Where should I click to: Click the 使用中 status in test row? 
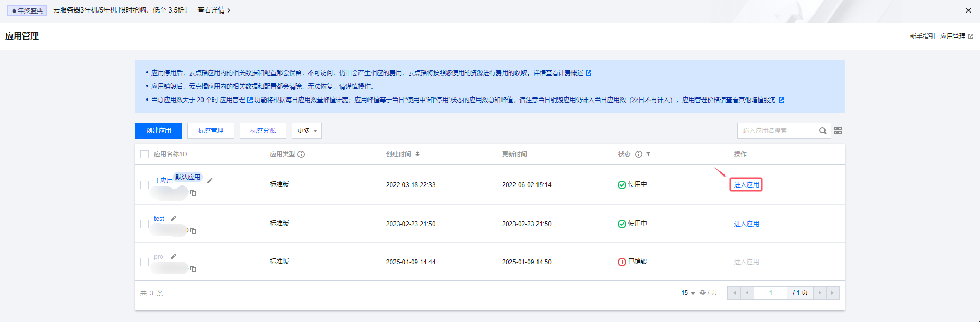point(632,224)
